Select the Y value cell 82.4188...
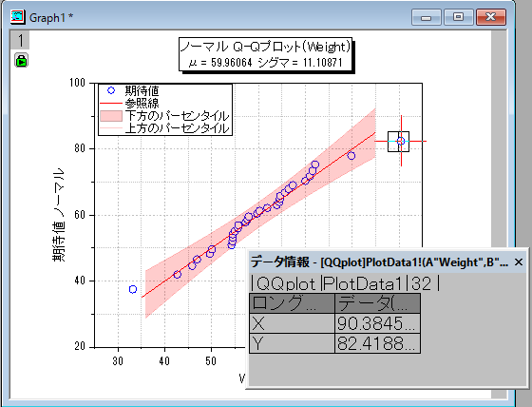This screenshot has width=532, height=407. point(378,343)
